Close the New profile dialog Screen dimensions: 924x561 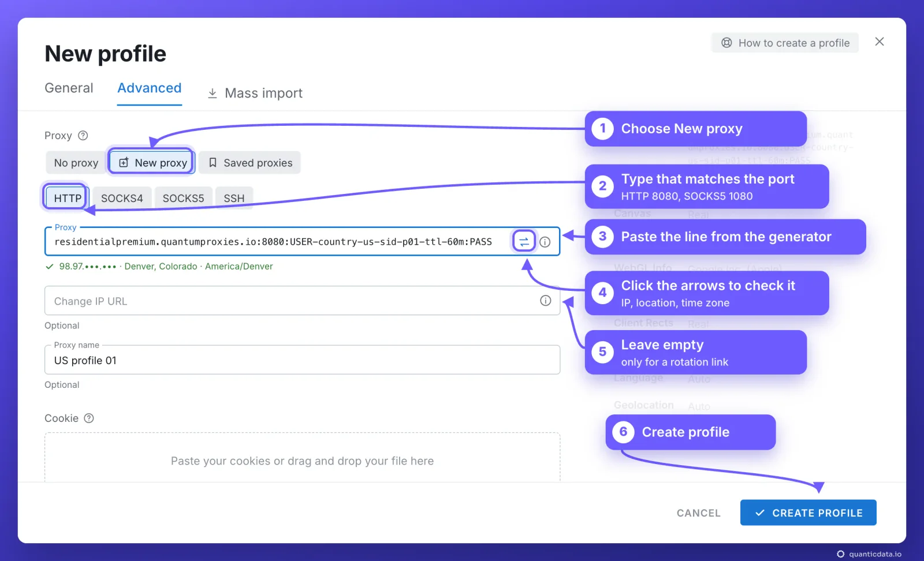point(880,42)
